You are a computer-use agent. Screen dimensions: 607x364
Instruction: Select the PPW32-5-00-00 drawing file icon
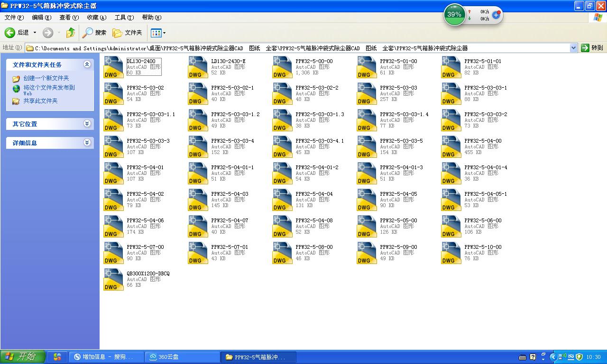[x=282, y=67]
